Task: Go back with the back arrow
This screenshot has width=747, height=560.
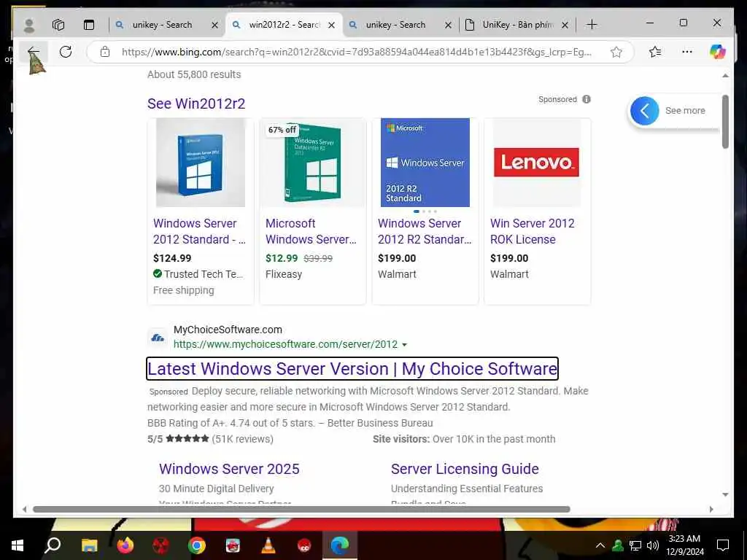Action: click(34, 52)
